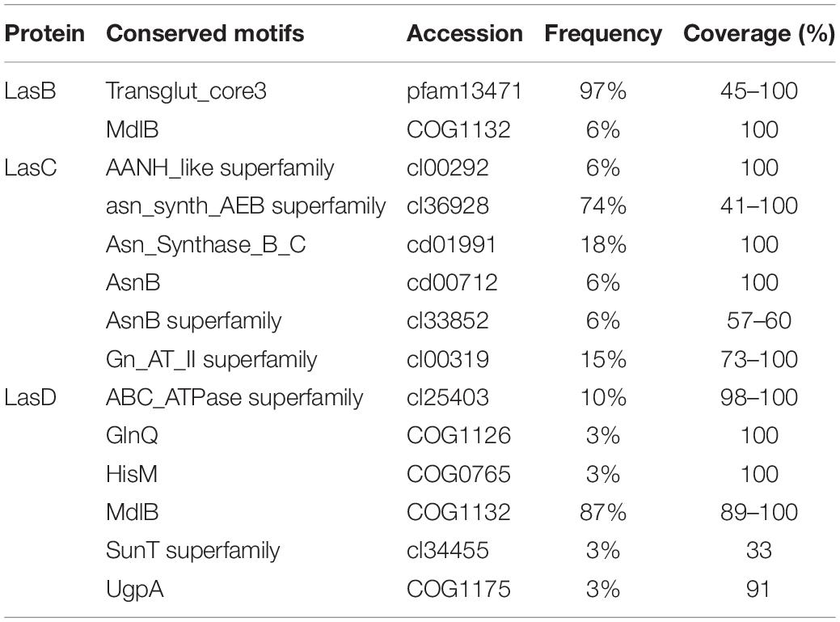The width and height of the screenshot is (840, 622).
Task: Select accession COG1175 for UgpA
Action: tap(458, 590)
